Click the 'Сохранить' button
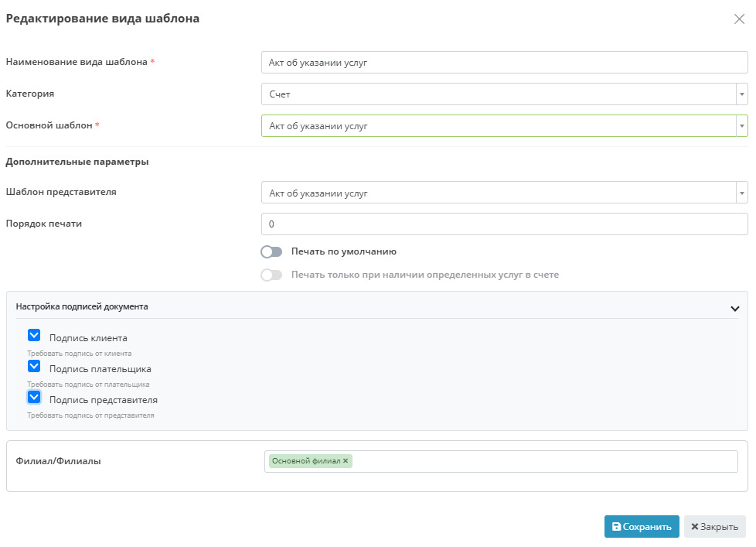 pyautogui.click(x=642, y=527)
